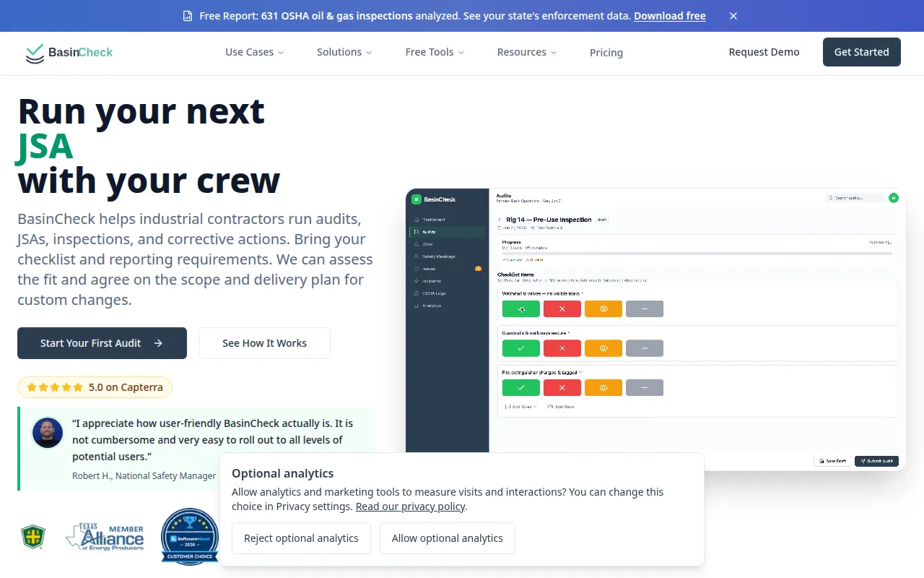Set Wellhead & valves to N/A
The width and height of the screenshot is (924, 578).
[x=645, y=309]
